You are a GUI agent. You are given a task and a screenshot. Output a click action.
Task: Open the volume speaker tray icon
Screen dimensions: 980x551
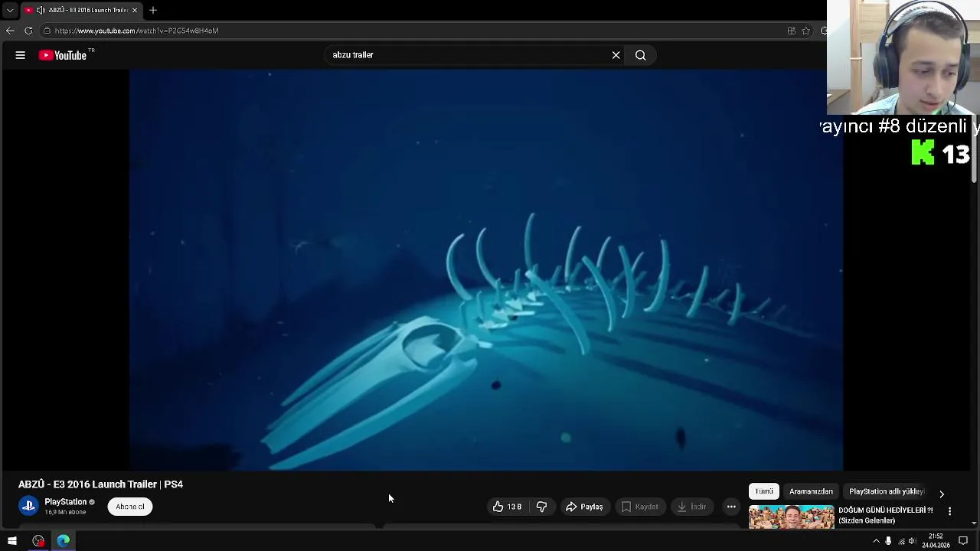click(x=913, y=541)
